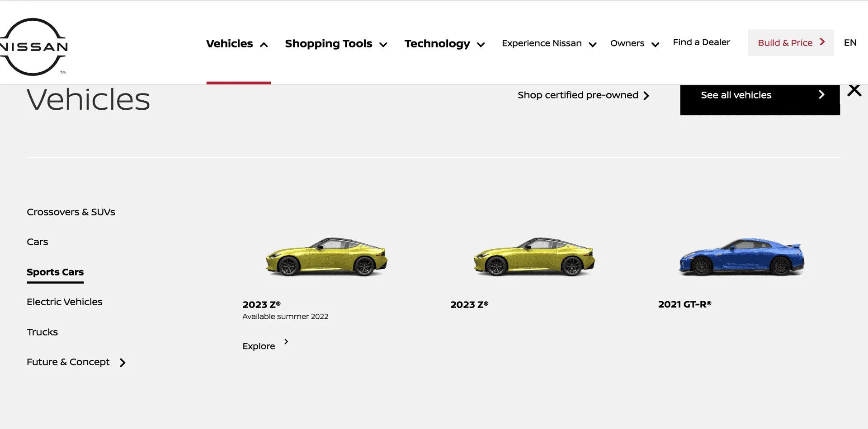Click the See all vehicles button
The width and height of the screenshot is (868, 429).
[760, 99]
